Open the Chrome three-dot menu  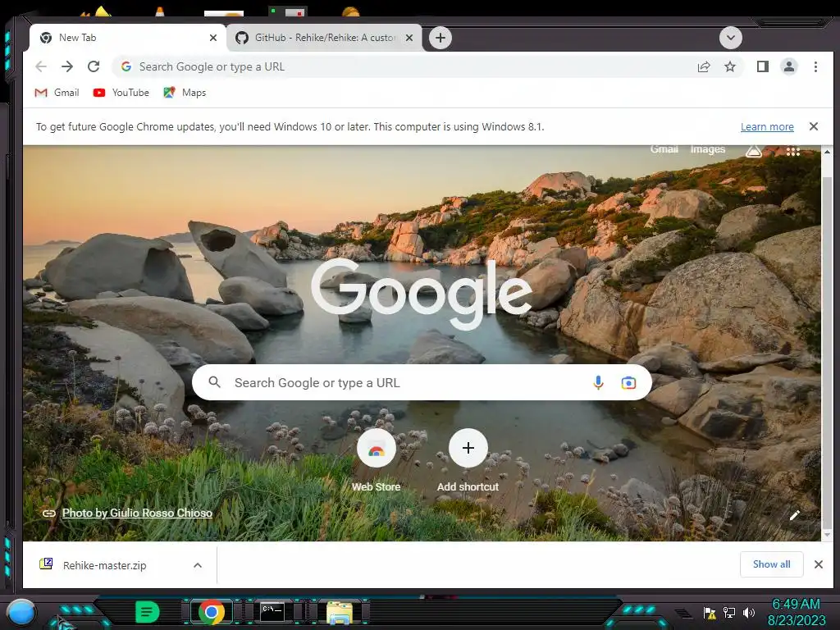click(x=815, y=66)
